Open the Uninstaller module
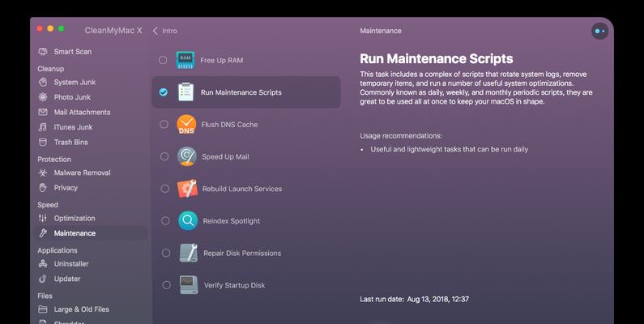 point(71,263)
